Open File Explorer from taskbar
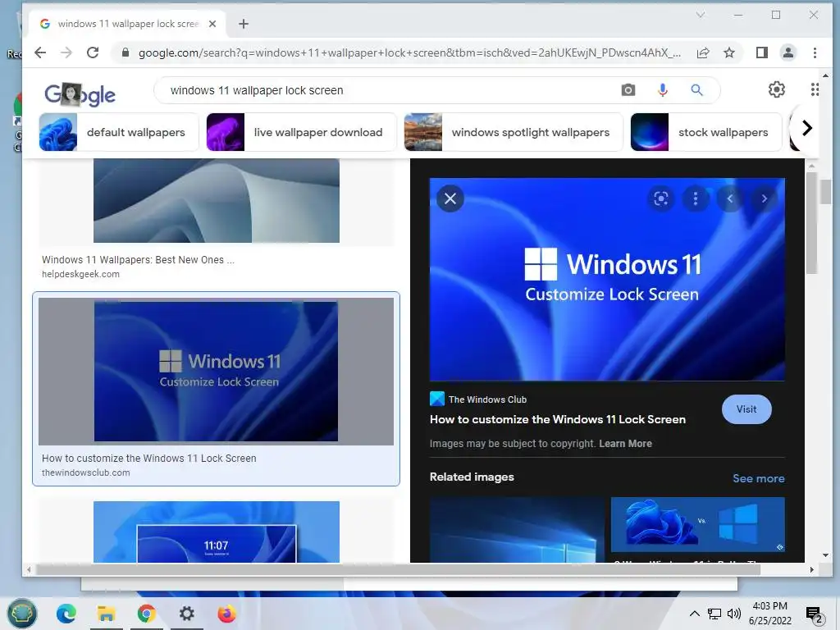This screenshot has width=840, height=630. [x=106, y=614]
